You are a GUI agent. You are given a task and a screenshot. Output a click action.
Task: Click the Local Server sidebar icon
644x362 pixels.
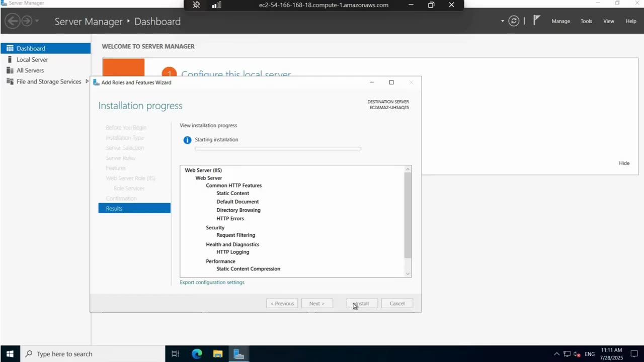coord(10,59)
